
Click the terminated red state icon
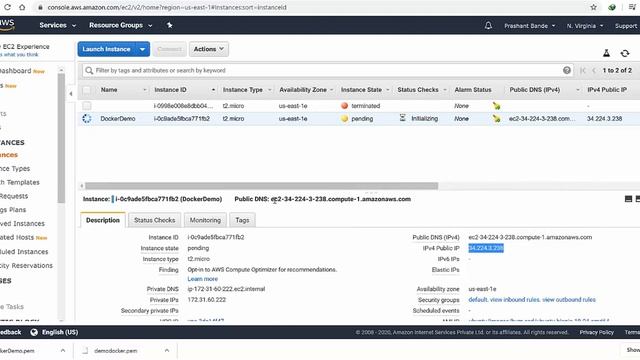(344, 106)
